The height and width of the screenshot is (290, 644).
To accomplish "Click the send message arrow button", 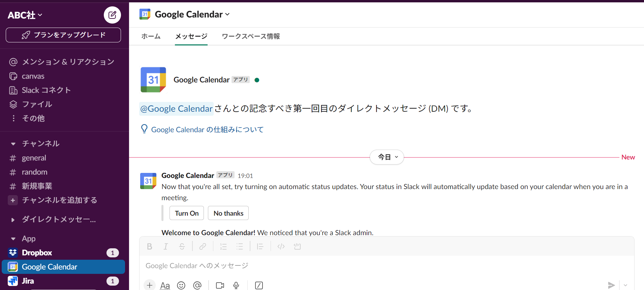I will (611, 285).
